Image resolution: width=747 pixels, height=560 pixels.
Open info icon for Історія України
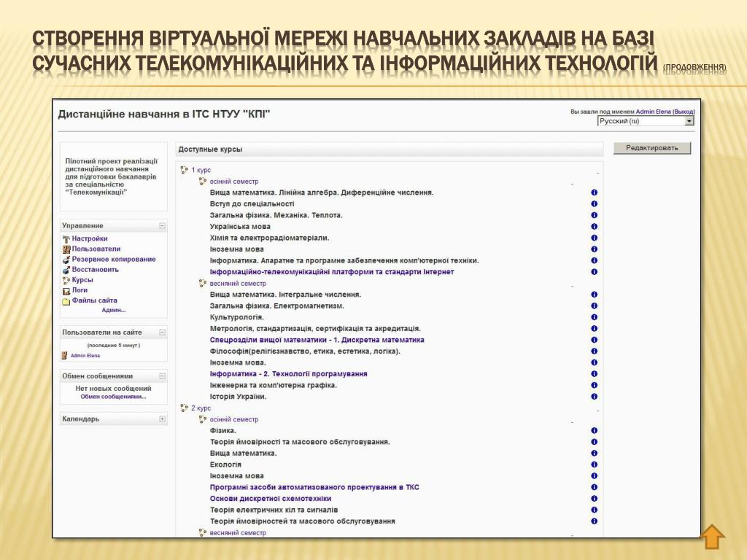tap(594, 397)
